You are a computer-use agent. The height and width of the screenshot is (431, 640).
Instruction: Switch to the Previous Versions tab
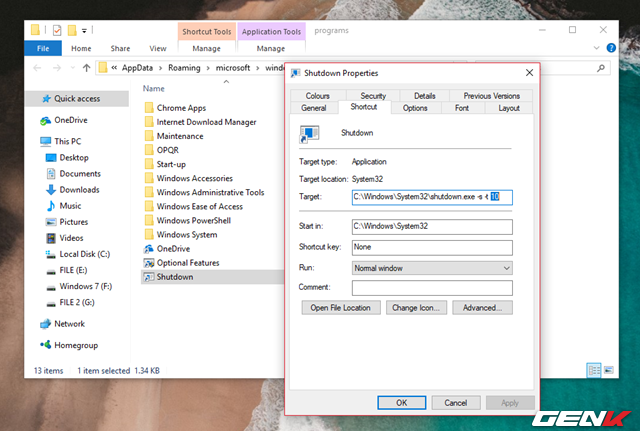click(491, 96)
